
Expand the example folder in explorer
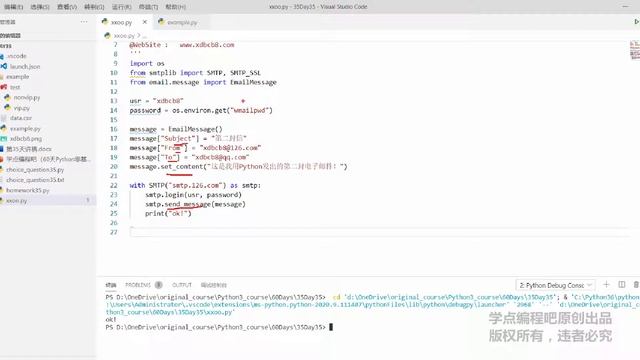point(18,76)
